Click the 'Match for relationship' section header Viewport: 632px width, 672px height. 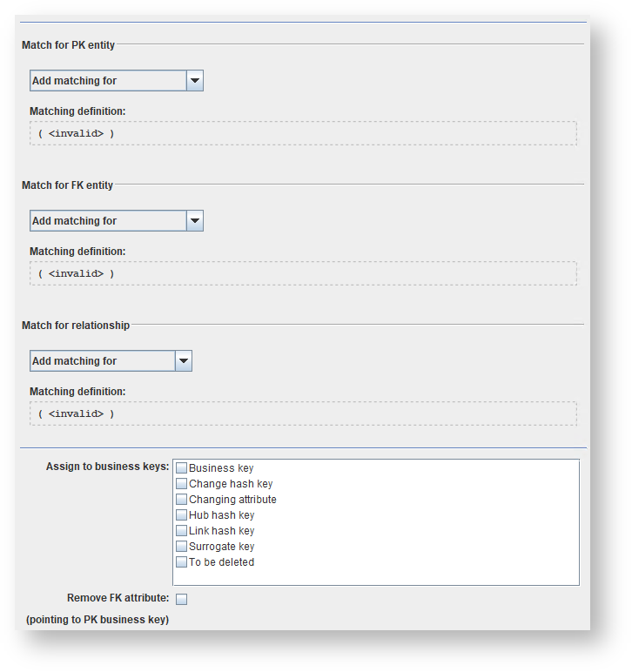[x=76, y=326]
